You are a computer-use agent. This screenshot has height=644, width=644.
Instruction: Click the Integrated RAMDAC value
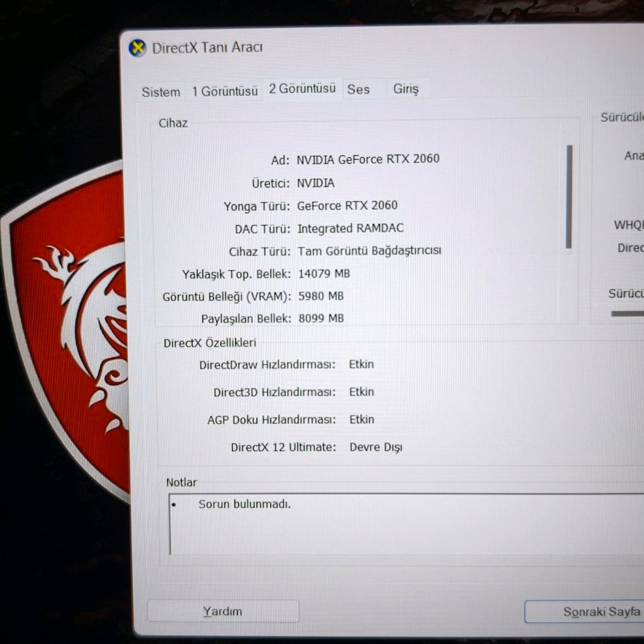pyautogui.click(x=350, y=228)
